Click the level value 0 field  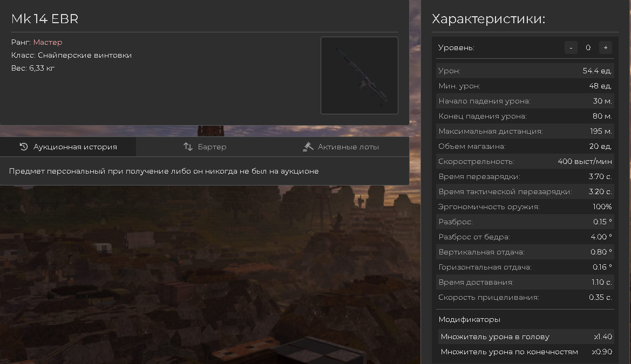point(588,47)
